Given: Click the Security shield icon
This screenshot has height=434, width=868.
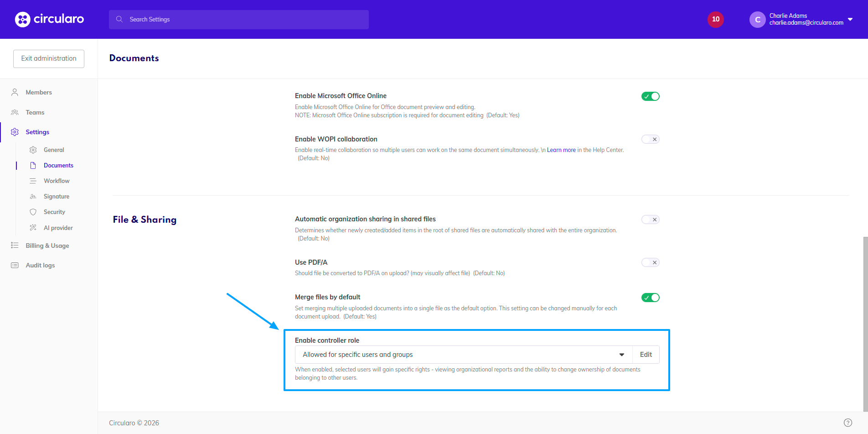Looking at the screenshot, I should point(33,212).
